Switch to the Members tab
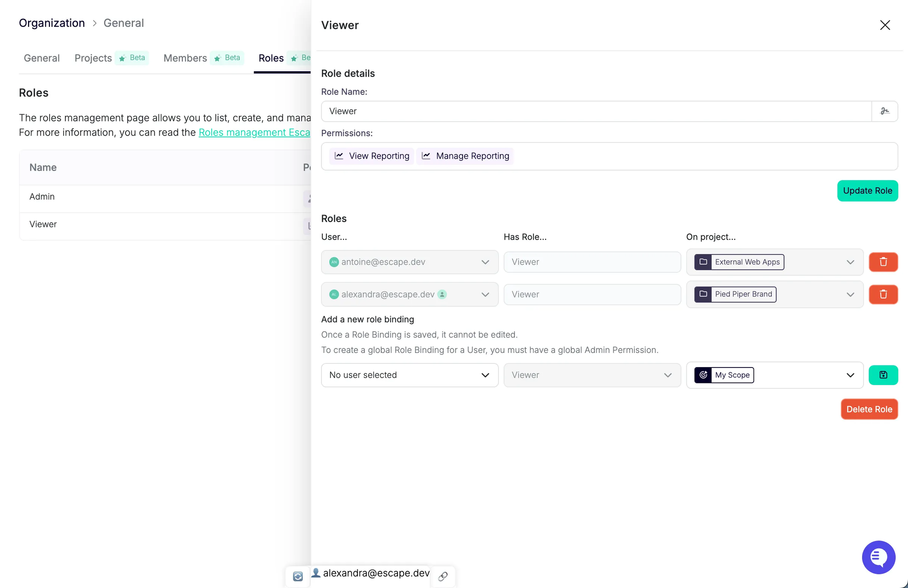This screenshot has width=908, height=588. (x=185, y=58)
